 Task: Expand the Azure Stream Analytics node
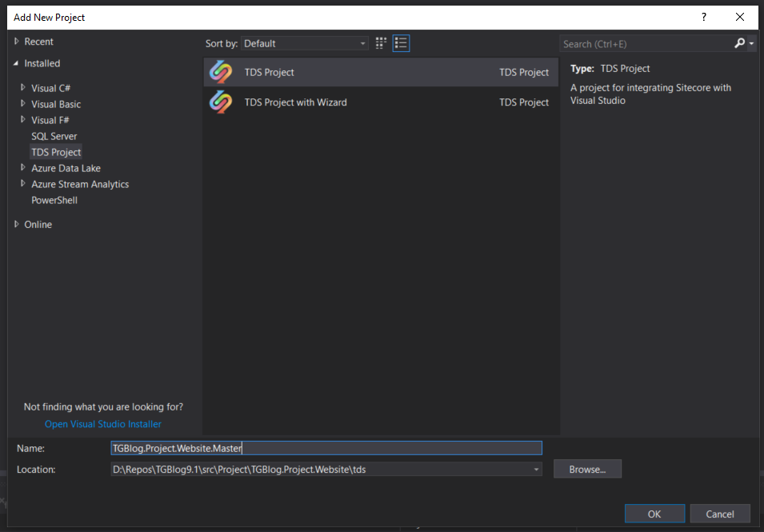click(23, 184)
